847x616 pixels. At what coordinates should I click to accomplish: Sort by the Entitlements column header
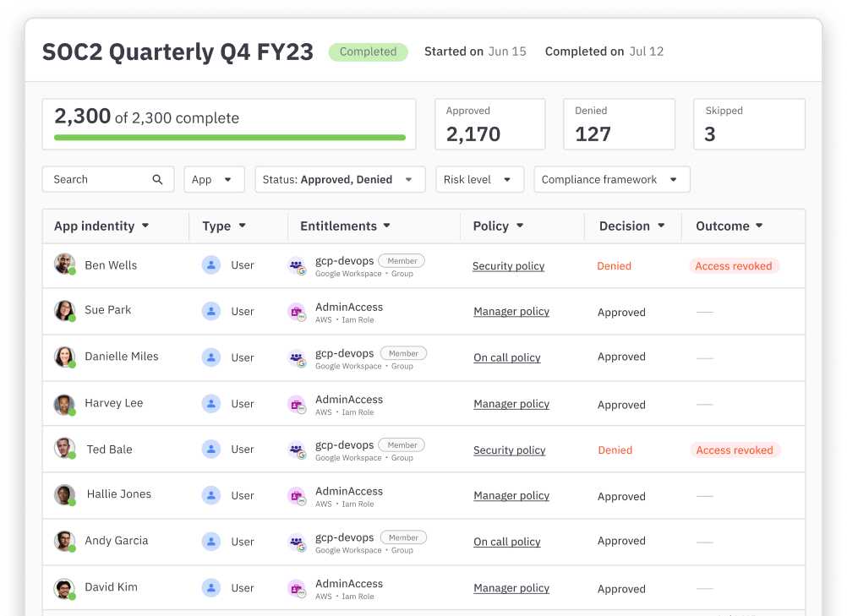(346, 226)
